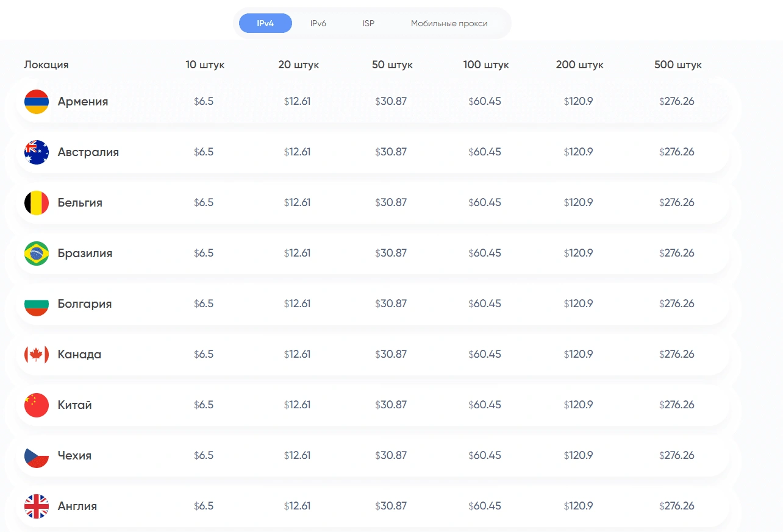Click the Czechia flag icon

[x=37, y=456]
